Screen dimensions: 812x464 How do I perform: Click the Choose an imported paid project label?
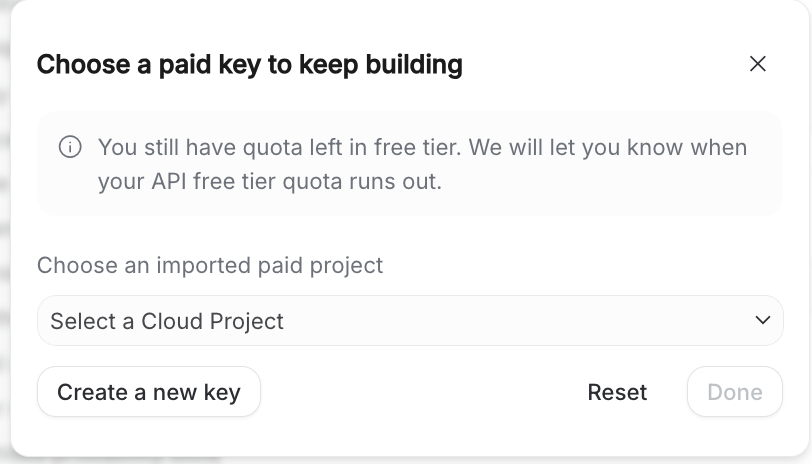pos(210,265)
